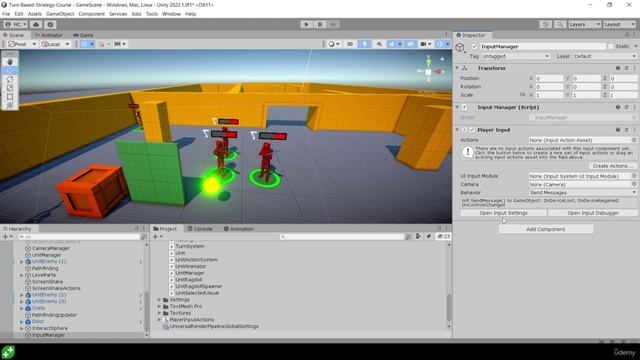Open the Camera object picker circle
Image resolution: width=640 pixels, height=360 pixels.
[x=634, y=184]
